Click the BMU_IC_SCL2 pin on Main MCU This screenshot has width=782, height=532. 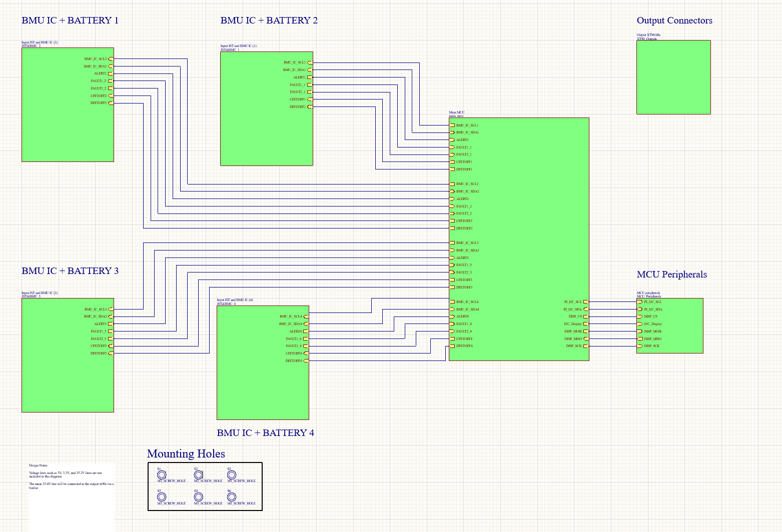[452, 183]
